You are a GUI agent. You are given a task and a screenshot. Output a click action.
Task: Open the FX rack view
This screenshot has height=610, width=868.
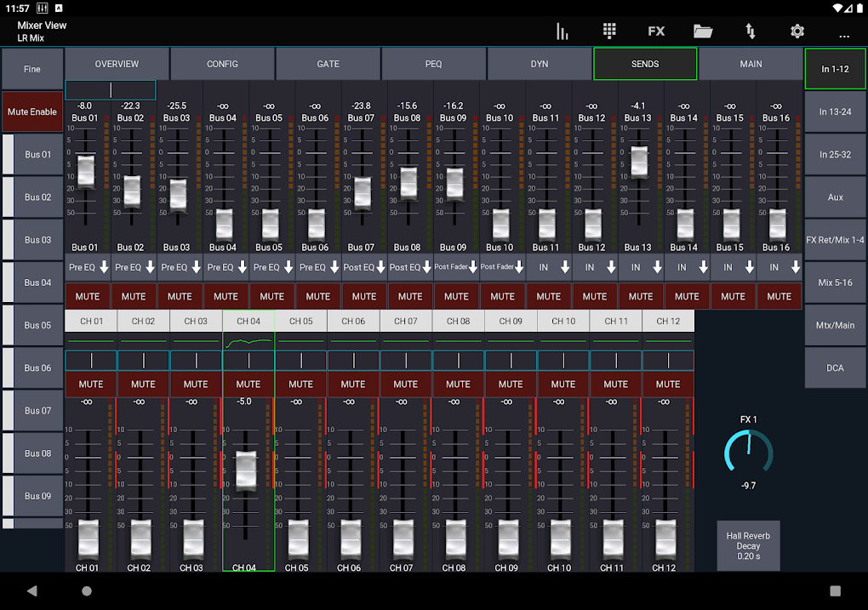point(656,31)
